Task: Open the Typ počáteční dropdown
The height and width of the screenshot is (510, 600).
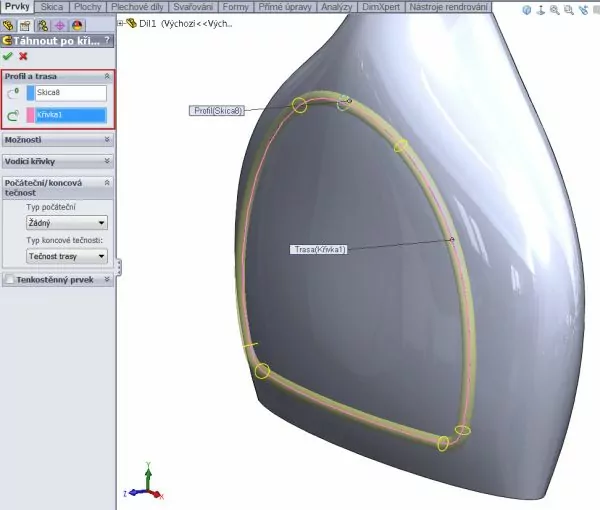Action: [66, 223]
